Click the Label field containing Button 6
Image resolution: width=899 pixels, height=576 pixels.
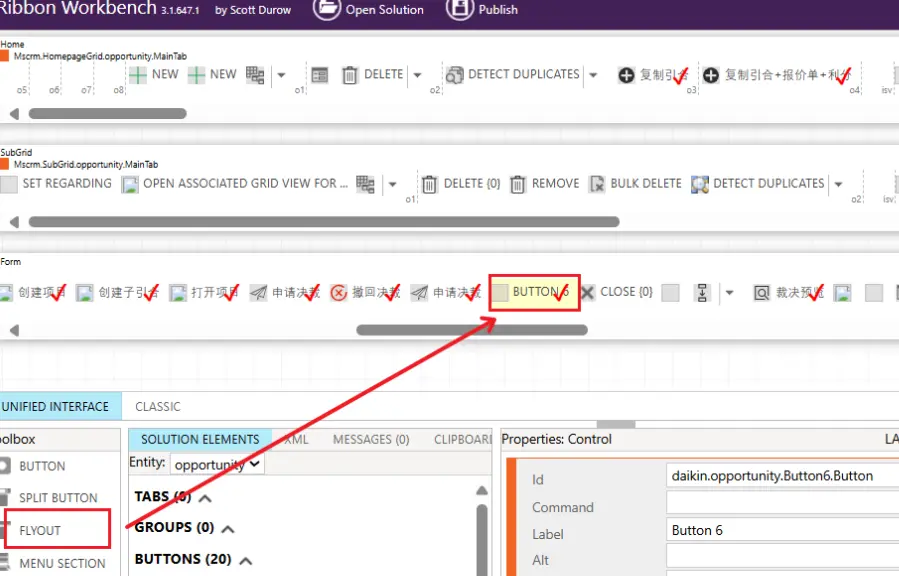(x=780, y=530)
